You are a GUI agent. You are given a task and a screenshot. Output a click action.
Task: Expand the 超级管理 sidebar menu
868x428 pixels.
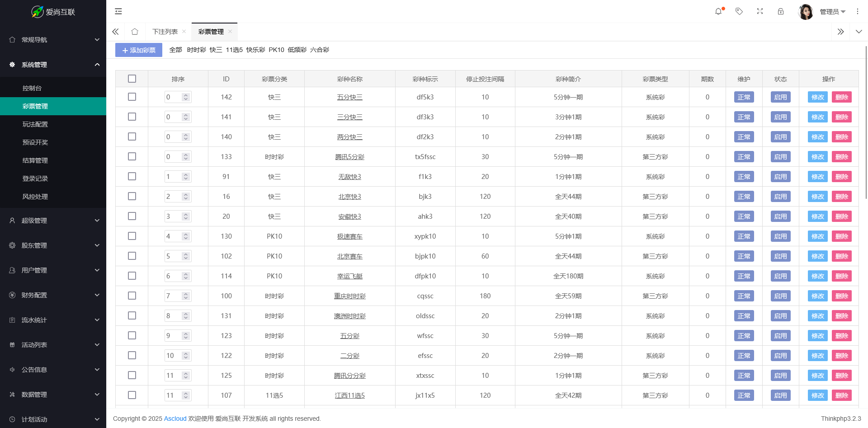pos(53,221)
